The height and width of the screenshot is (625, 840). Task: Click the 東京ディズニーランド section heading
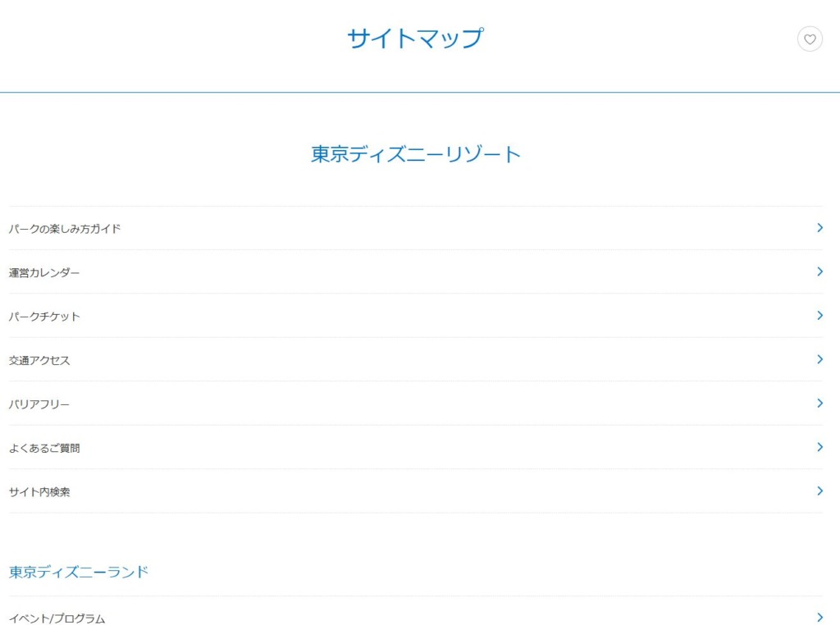click(x=79, y=572)
